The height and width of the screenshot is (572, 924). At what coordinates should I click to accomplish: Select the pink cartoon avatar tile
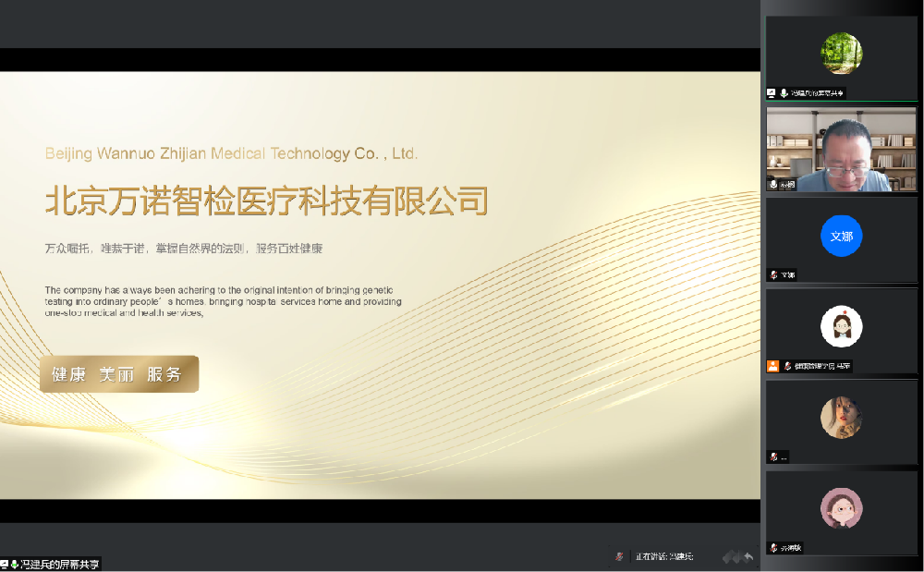(x=842, y=513)
